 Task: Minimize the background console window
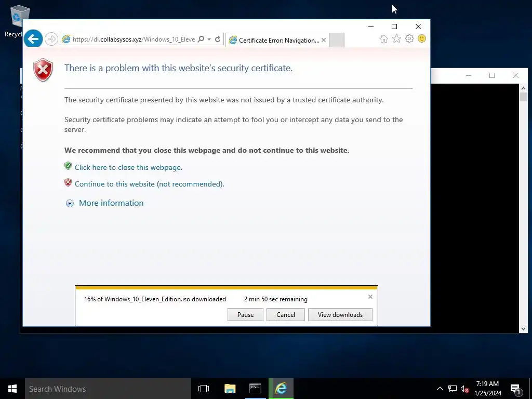pos(469,75)
